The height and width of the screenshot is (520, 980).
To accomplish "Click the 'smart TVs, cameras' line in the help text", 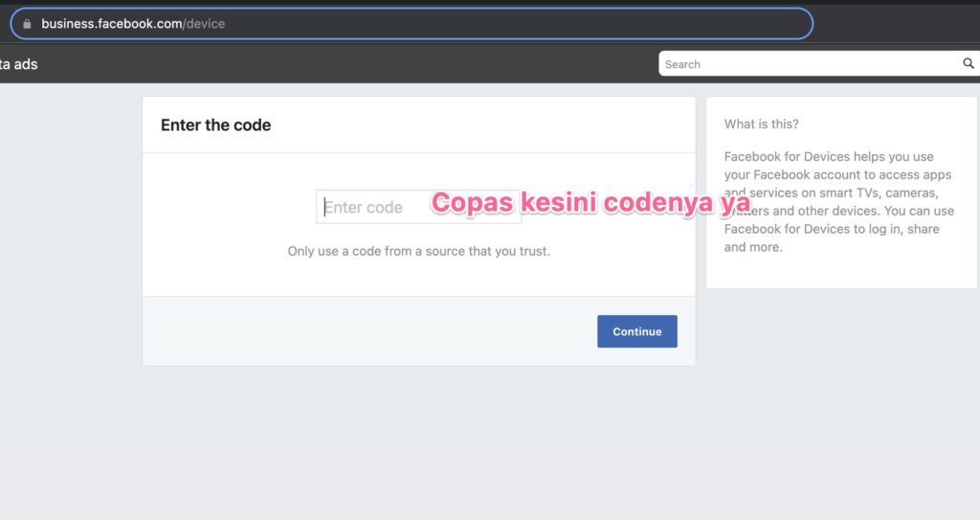I will (x=837, y=192).
